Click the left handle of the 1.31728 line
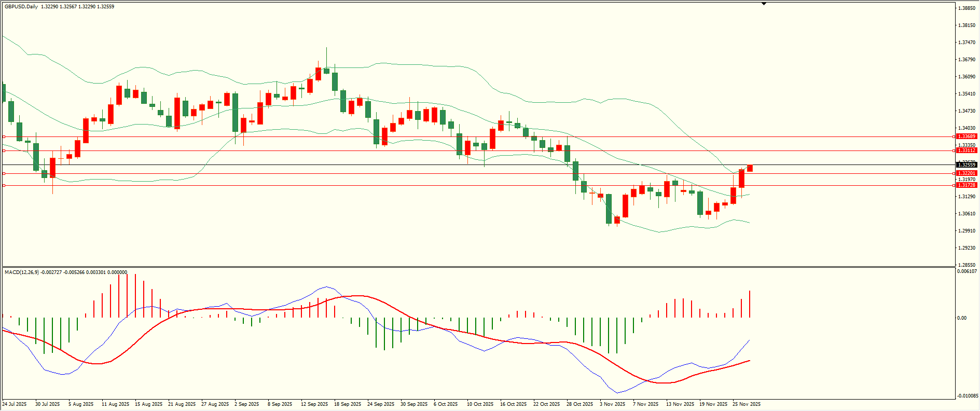 [x=4, y=185]
